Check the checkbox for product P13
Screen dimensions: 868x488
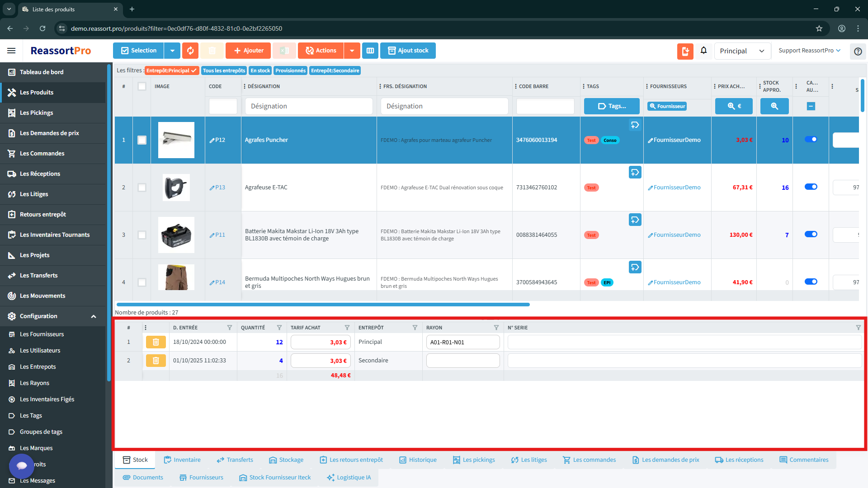tap(142, 187)
